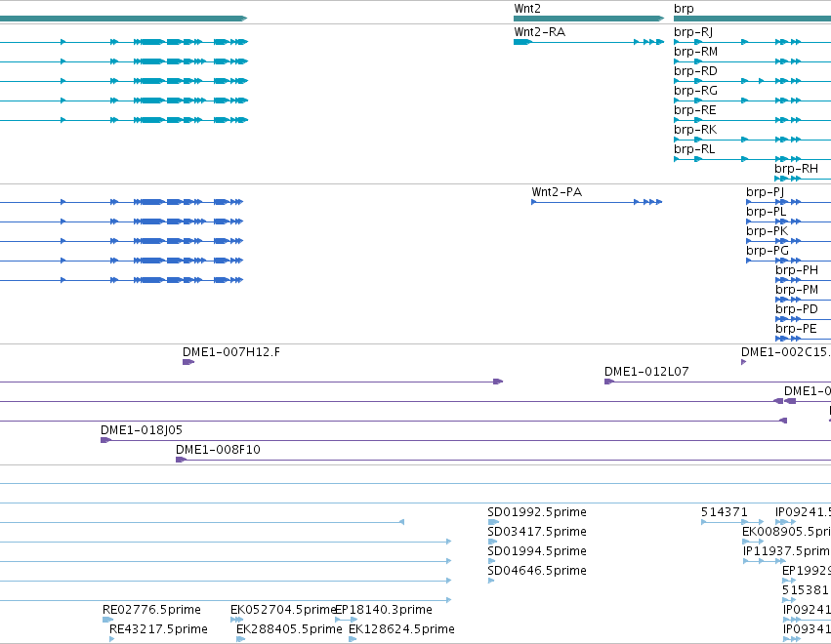
Task: Click the purple clone end arrow before Wnt2
Action: pyautogui.click(x=498, y=382)
